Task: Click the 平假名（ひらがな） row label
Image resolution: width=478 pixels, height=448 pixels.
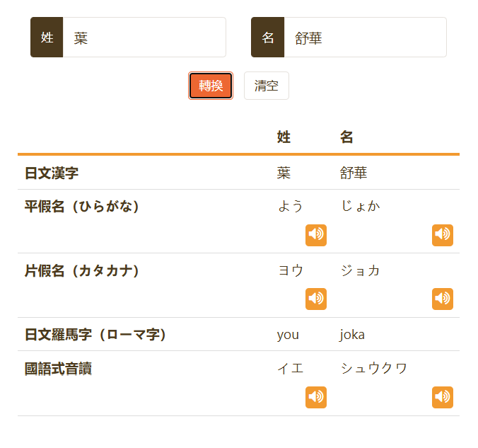Action: click(x=82, y=206)
